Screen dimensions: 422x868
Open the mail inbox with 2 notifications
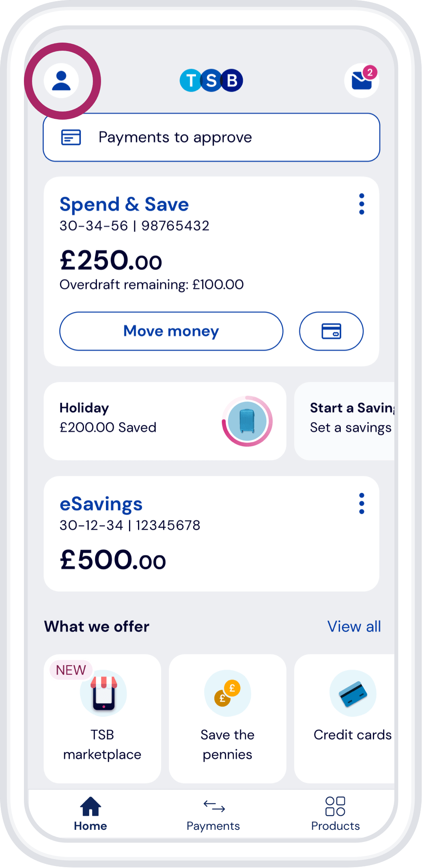click(362, 80)
